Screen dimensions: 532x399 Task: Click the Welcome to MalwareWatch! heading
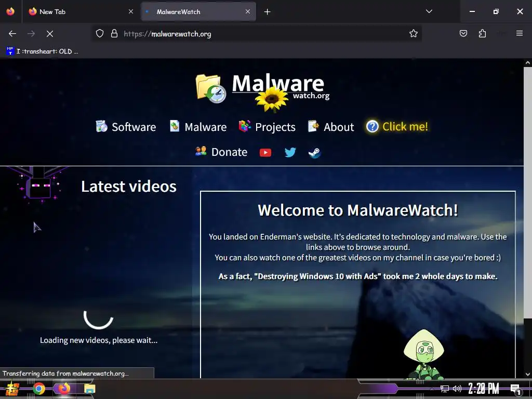(357, 210)
